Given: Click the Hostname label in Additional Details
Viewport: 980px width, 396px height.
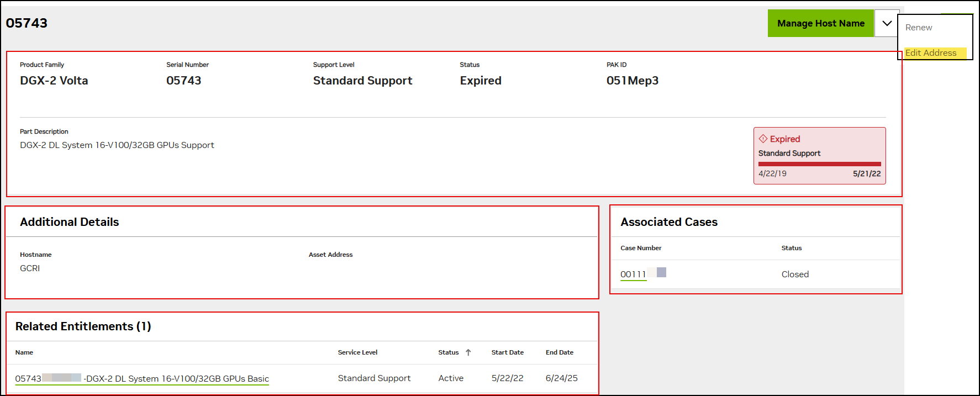Looking at the screenshot, I should pos(35,255).
